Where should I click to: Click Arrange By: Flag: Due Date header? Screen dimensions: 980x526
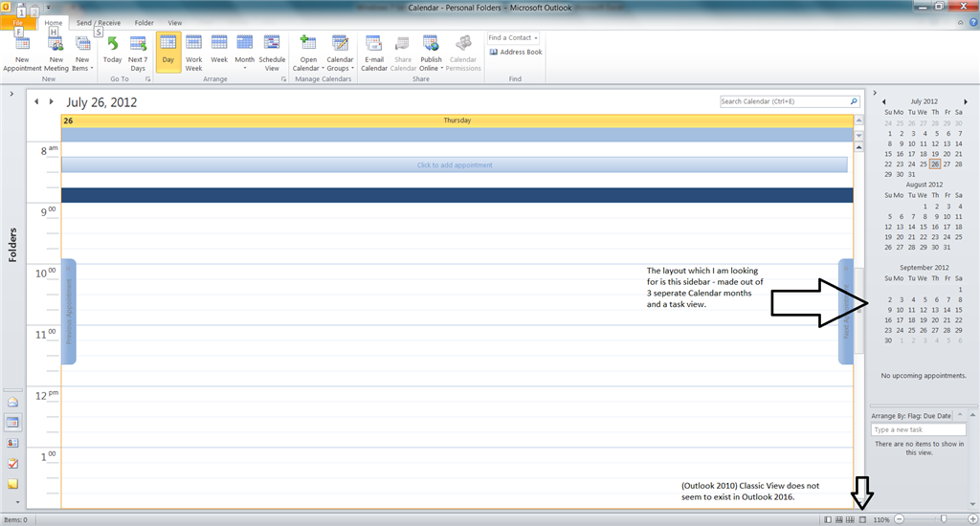911,416
